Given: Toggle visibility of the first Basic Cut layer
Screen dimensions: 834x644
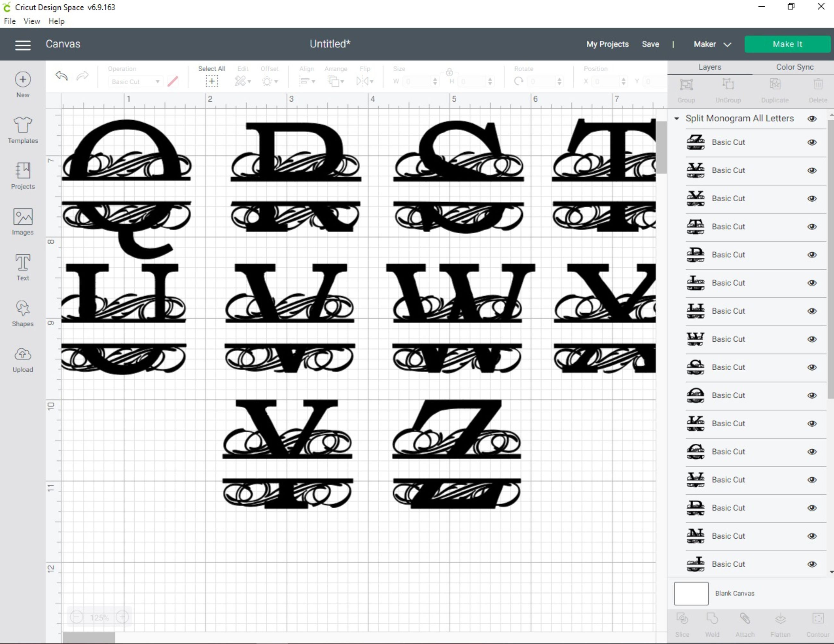Looking at the screenshot, I should click(813, 142).
